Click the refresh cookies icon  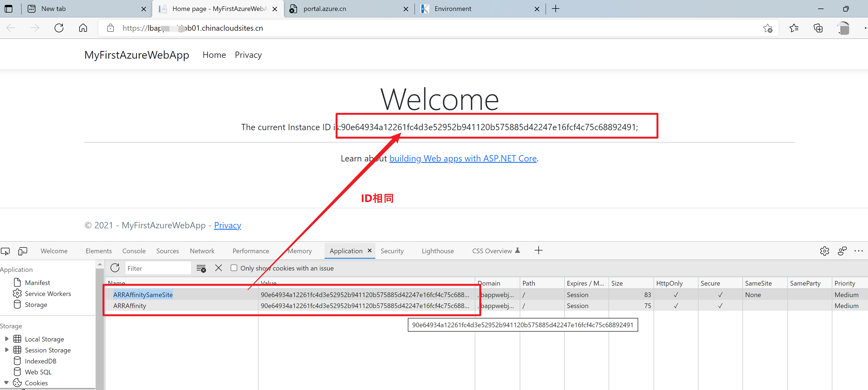[x=115, y=268]
